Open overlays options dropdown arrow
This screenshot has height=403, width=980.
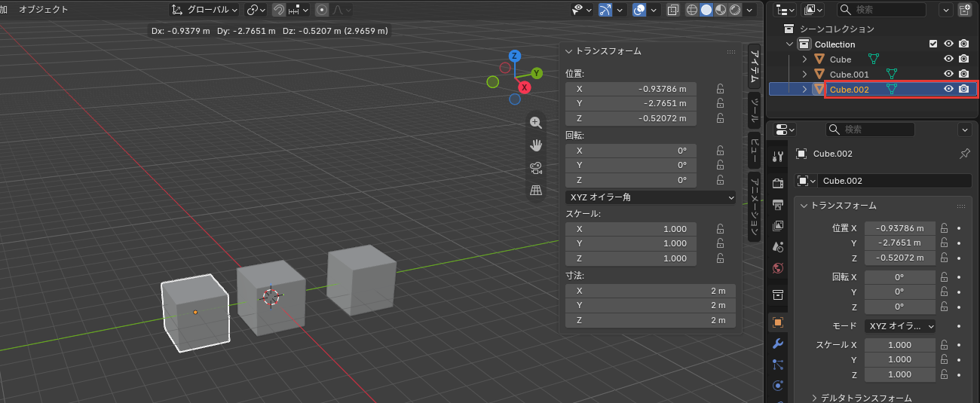[654, 10]
